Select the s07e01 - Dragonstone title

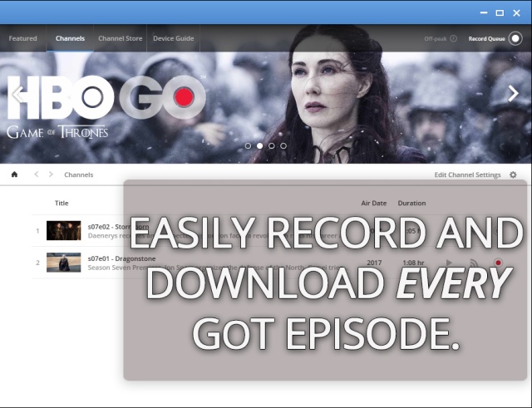tap(121, 258)
